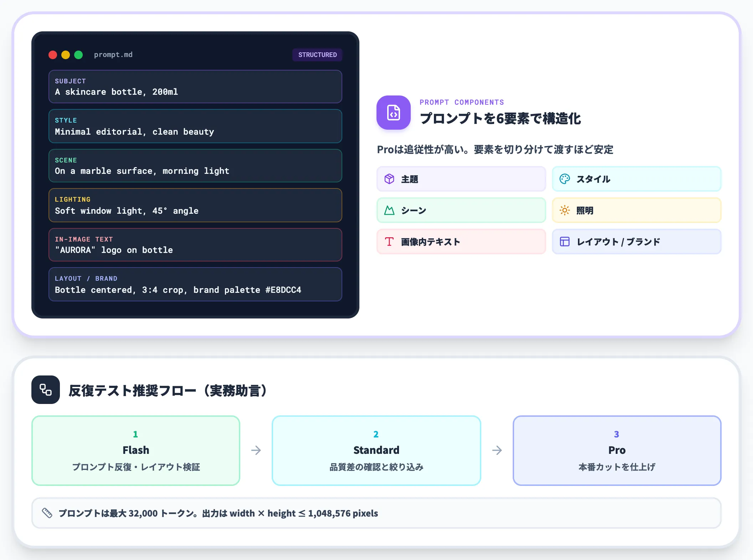Click the text 本番カットを仕上げ

coord(617,467)
